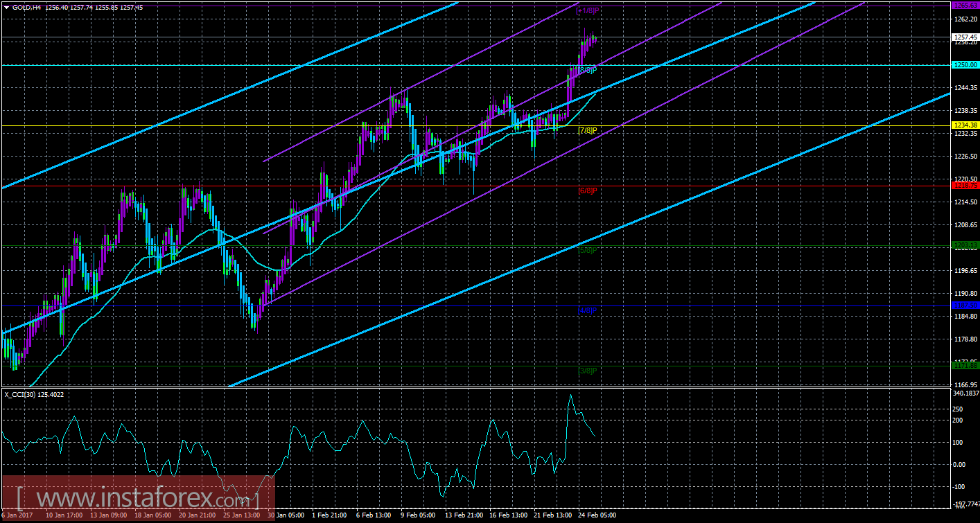
Task: Click the 10 Jan 17:00 time axis label
Action: 65,515
